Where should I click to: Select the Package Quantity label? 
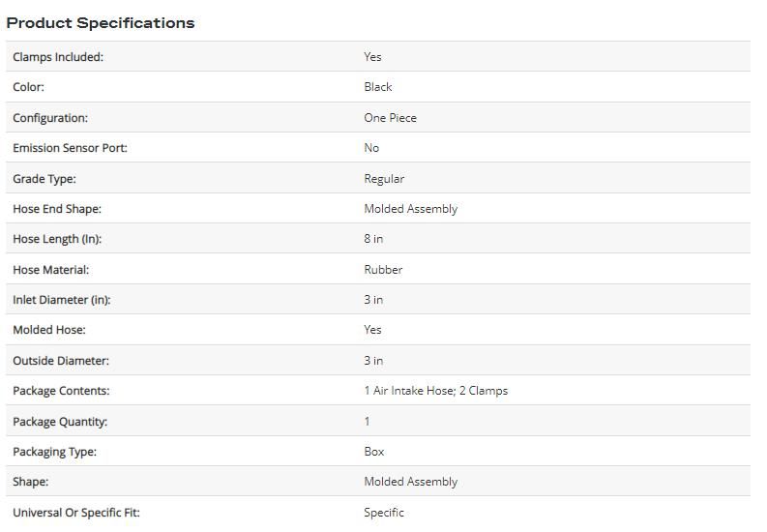click(x=60, y=422)
